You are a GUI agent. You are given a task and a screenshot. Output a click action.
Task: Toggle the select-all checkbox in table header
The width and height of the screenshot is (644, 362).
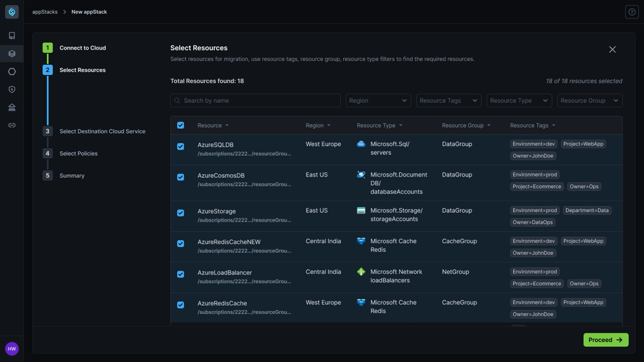(181, 125)
